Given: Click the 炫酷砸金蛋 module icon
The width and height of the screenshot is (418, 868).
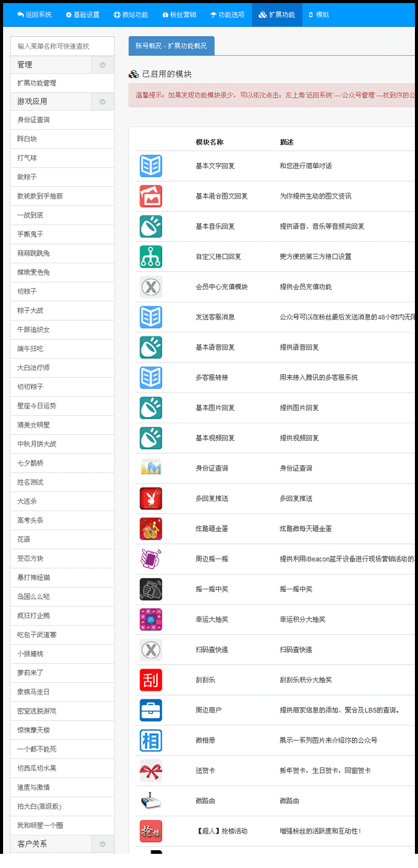Looking at the screenshot, I should 151,528.
